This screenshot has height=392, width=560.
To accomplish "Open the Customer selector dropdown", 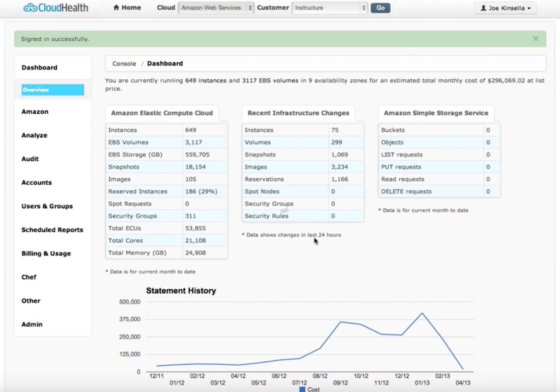I will (x=330, y=8).
